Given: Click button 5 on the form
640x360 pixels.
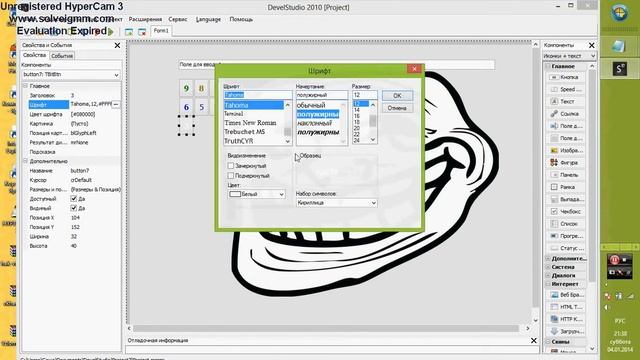Looking at the screenshot, I should pyautogui.click(x=201, y=107).
